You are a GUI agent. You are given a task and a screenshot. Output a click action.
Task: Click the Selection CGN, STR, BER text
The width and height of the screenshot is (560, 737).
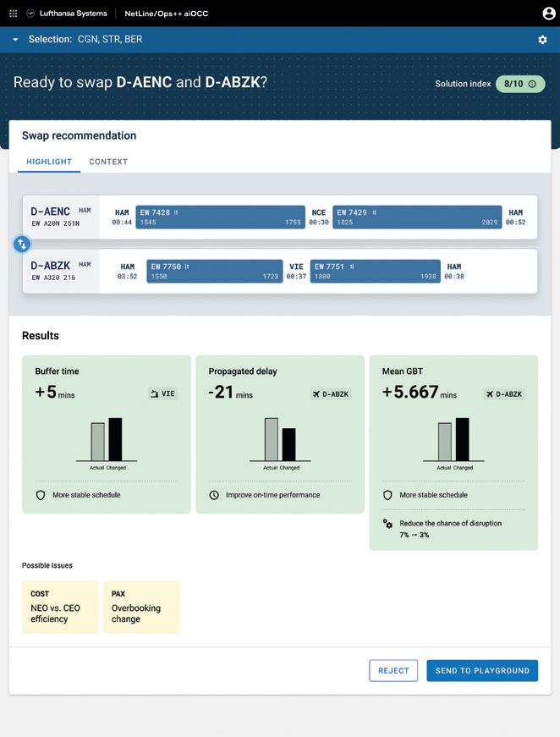point(85,40)
